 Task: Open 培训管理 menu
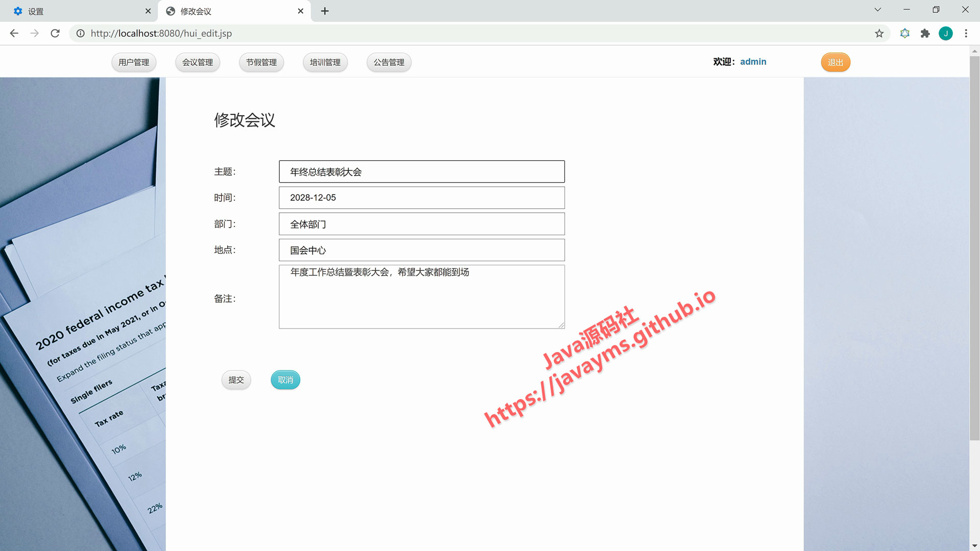tap(325, 62)
